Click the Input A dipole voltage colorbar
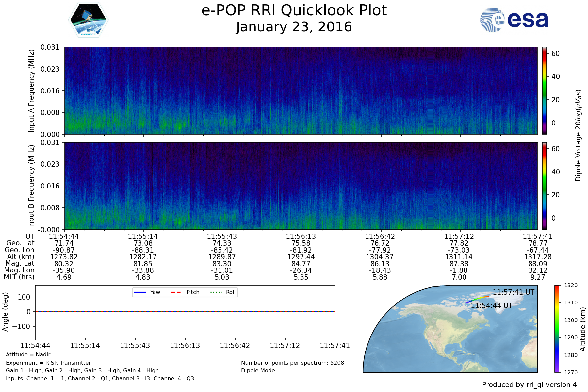 (544, 90)
